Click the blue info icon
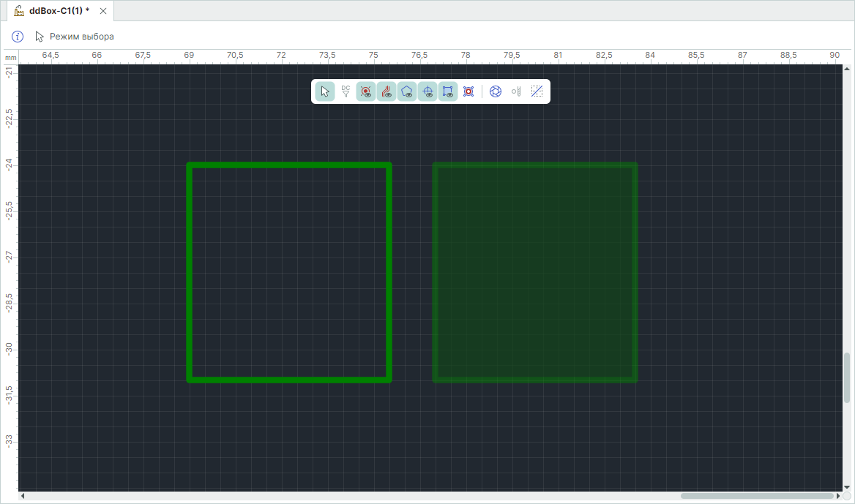 pos(18,37)
